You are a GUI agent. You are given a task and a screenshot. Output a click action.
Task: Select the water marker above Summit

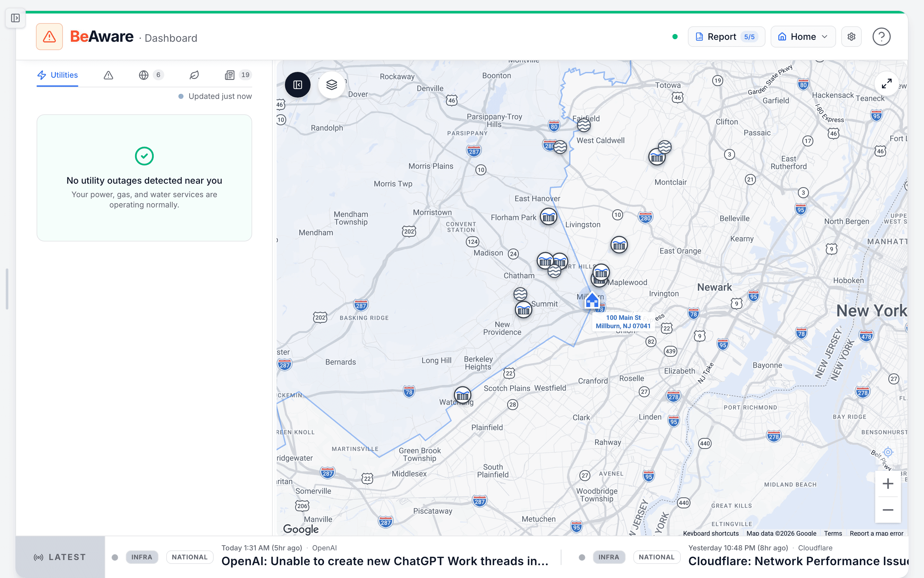pos(520,294)
